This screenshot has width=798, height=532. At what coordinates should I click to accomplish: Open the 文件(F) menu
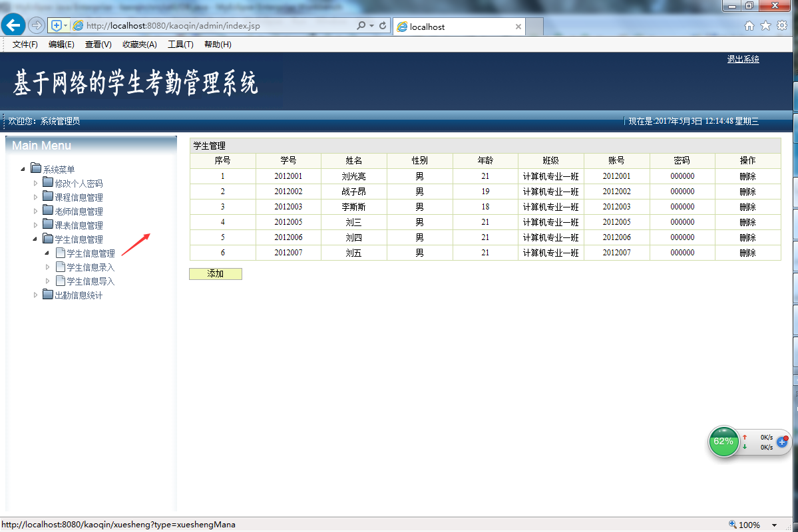(x=25, y=45)
